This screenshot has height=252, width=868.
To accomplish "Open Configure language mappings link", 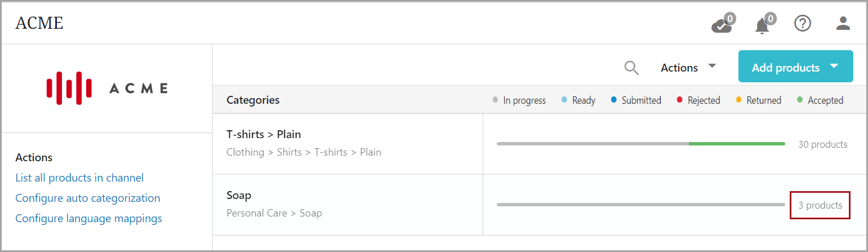I will [88, 218].
